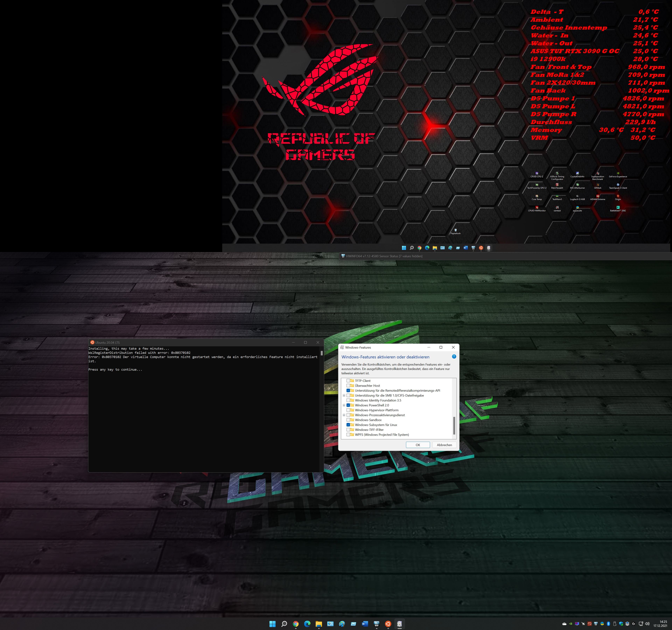Select TechPowerUp GPU-Z desktop icon
This screenshot has height=630, width=672.
pyautogui.click(x=537, y=186)
